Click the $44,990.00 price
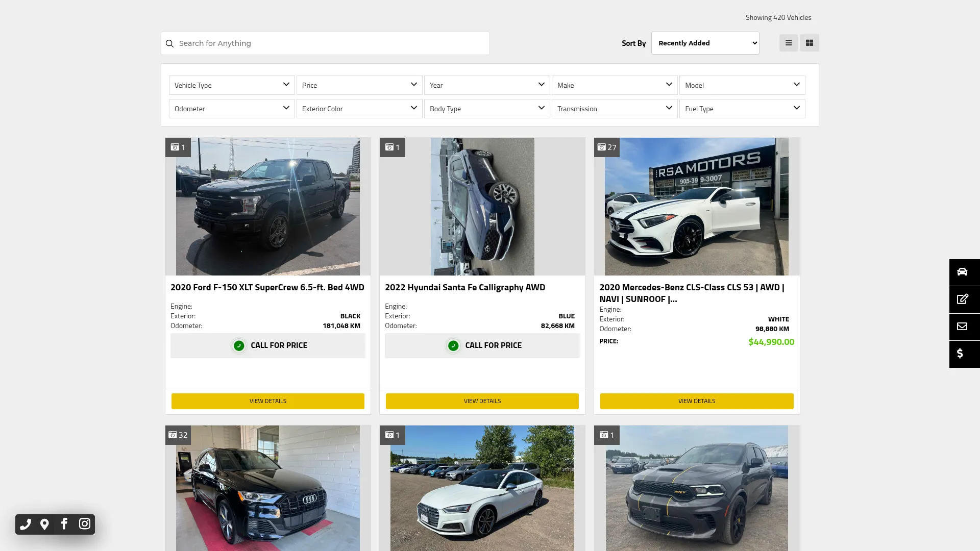Viewport: 980px width, 551px height. pyautogui.click(x=771, y=342)
